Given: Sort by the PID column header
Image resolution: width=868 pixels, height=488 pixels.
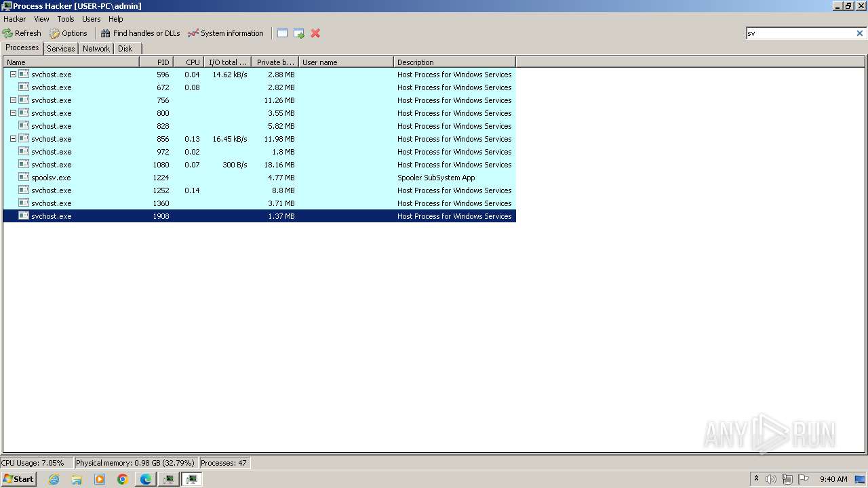Looking at the screenshot, I should tap(157, 62).
